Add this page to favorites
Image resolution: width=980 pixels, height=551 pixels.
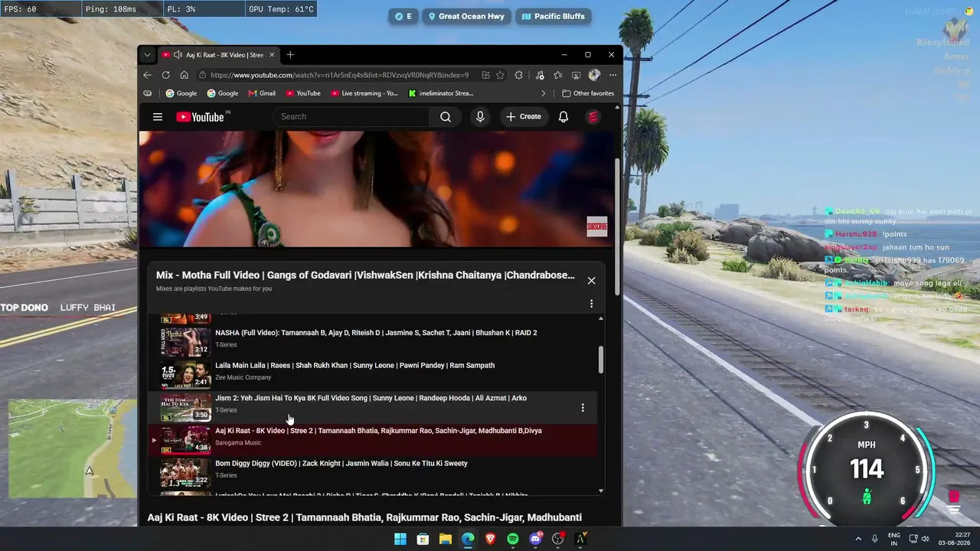(500, 75)
